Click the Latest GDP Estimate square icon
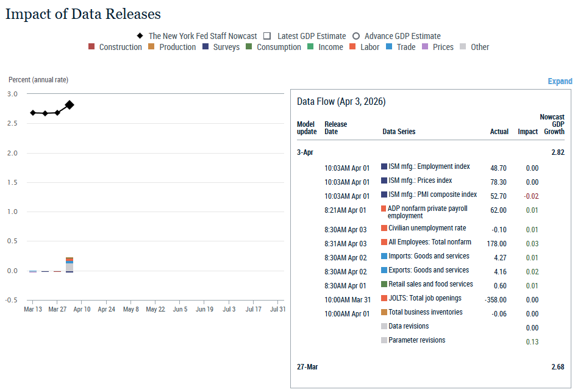The height and width of the screenshot is (392, 575). (267, 36)
